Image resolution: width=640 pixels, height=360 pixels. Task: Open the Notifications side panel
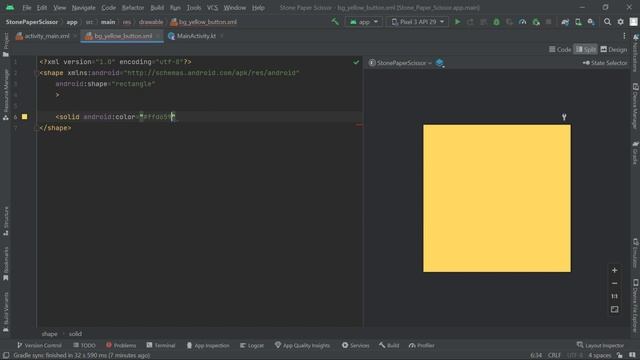[x=636, y=53]
